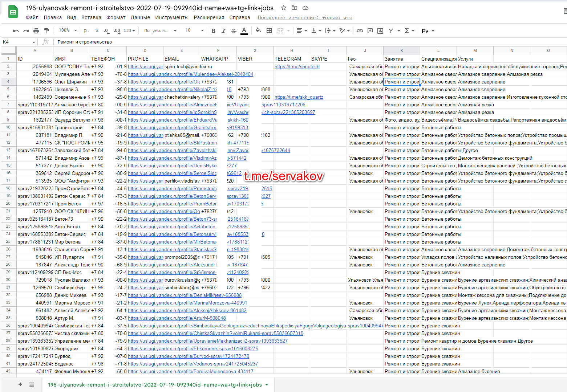Image resolution: width=567 pixels, height=392 pixels.
Task: Open the Инструменты menu
Action: [172, 17]
